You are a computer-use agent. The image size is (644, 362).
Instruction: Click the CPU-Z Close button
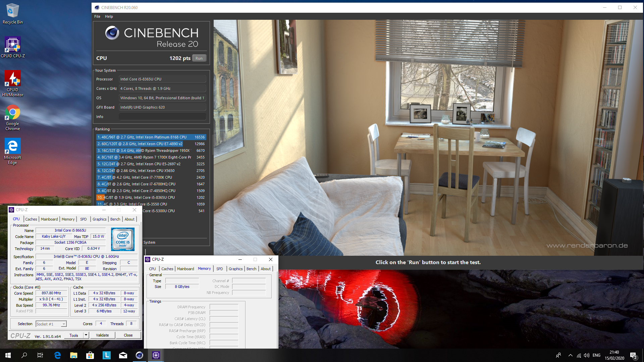[128, 336]
